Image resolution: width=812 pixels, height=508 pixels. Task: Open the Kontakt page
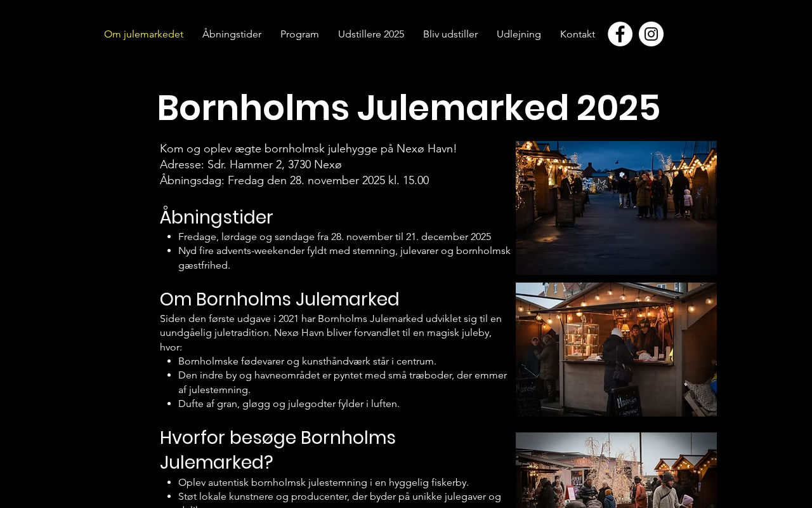(577, 34)
